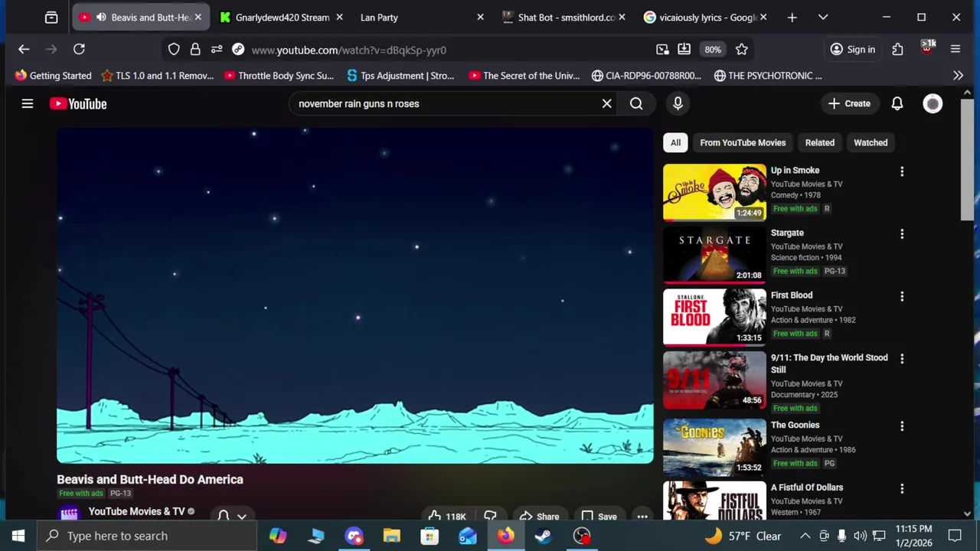This screenshot has height=551, width=980.
Task: Open the YouTube account avatar menu
Action: [933, 103]
